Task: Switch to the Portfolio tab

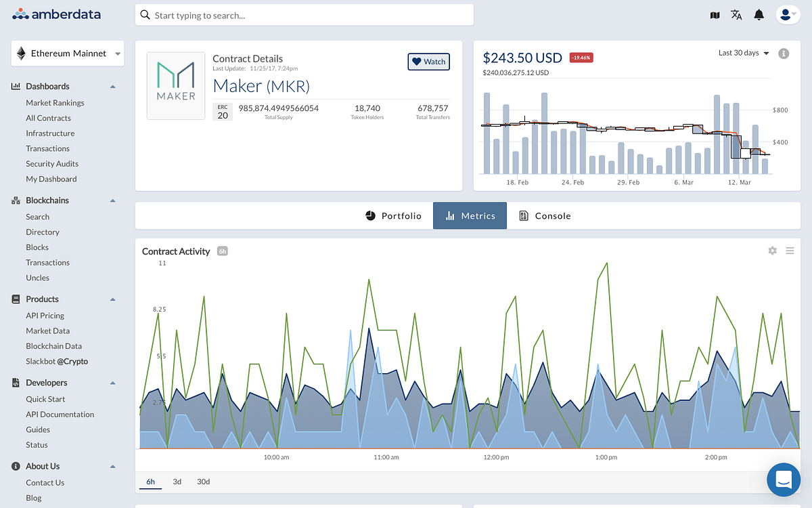Action: (x=392, y=215)
